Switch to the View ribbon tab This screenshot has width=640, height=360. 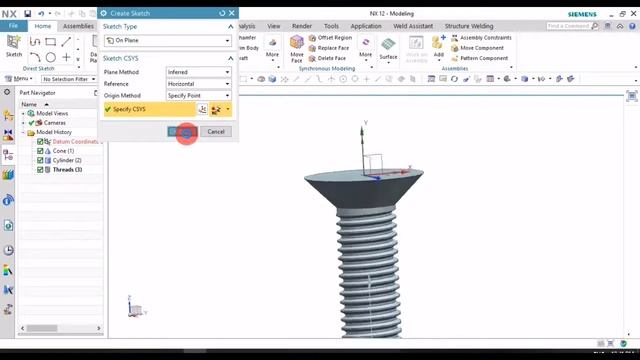tap(274, 26)
